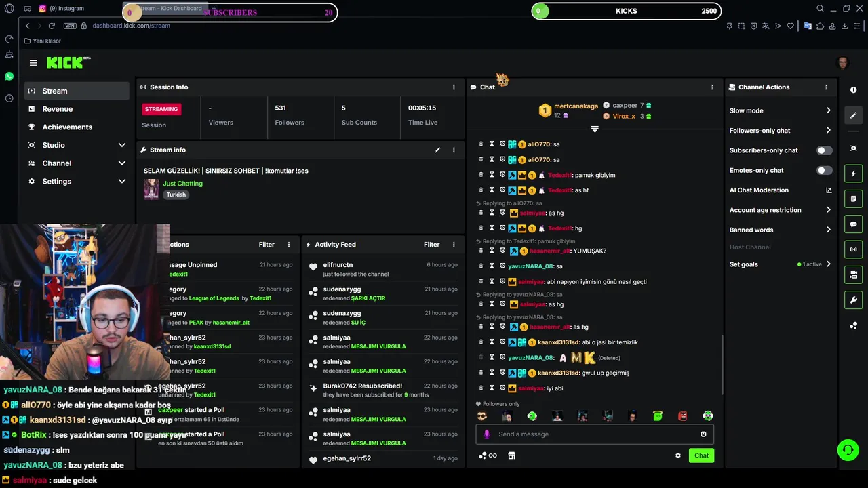Image resolution: width=868 pixels, height=488 pixels.
Task: Timeout the sender of 'YUMUŞAK?' with the hourglass icon
Action: click(492, 251)
